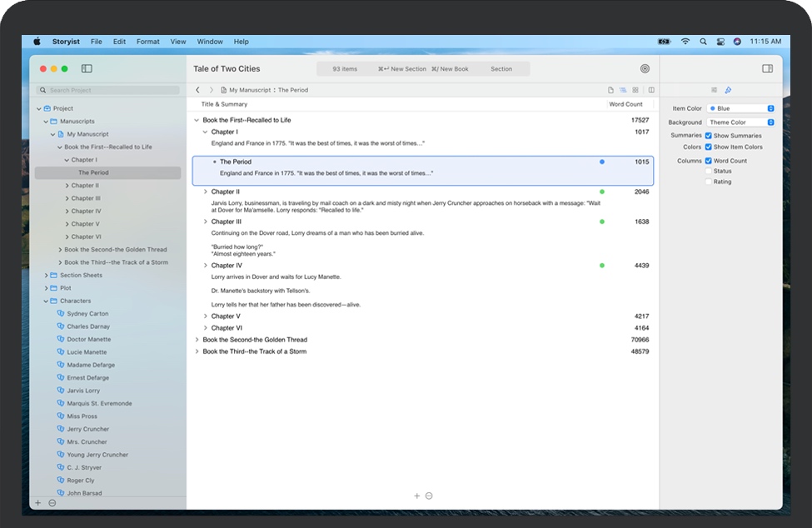Open the highlighter format inspector tab
The height and width of the screenshot is (528, 812).
(728, 90)
